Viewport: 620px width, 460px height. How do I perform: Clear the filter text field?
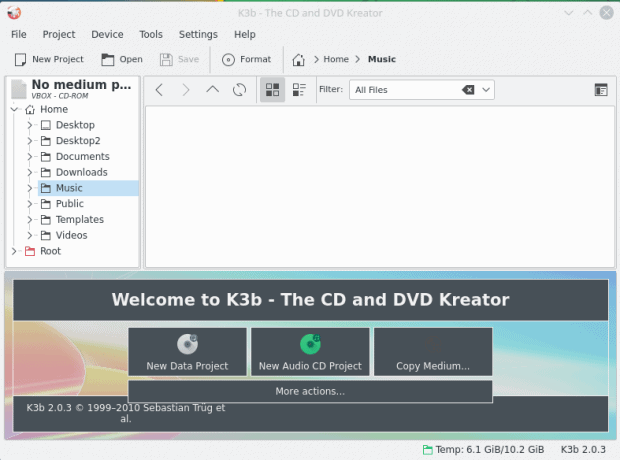point(468,90)
